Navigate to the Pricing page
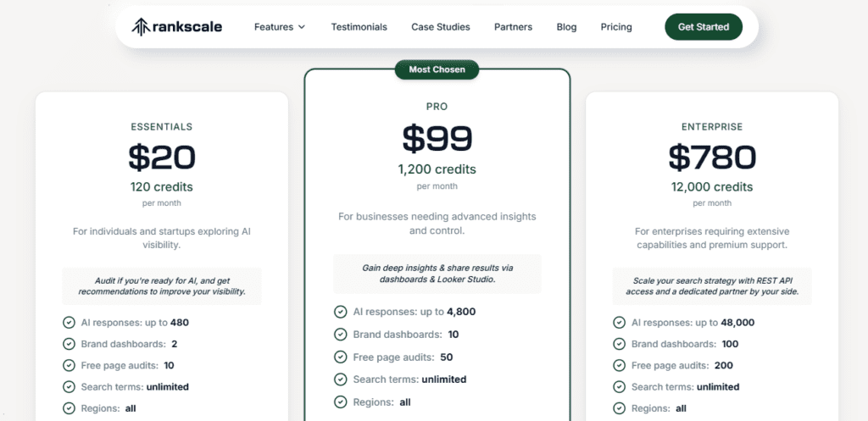Image resolution: width=868 pixels, height=421 pixels. (x=616, y=27)
